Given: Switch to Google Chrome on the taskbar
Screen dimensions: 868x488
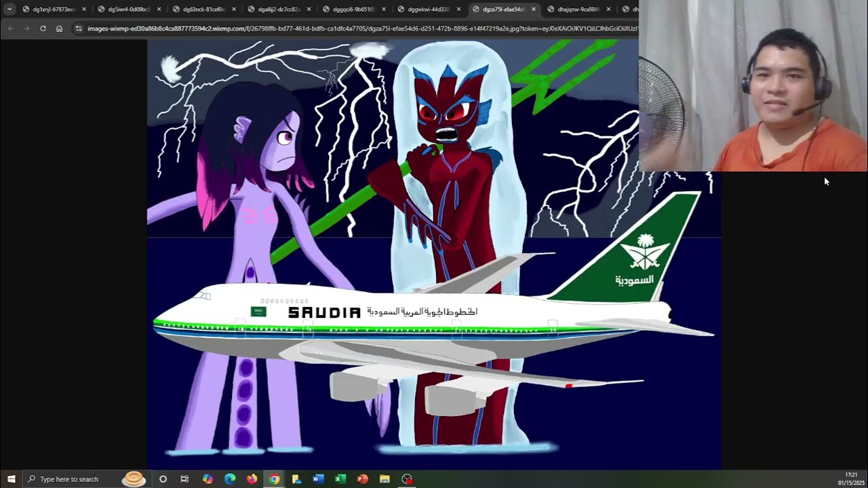Looking at the screenshot, I should pyautogui.click(x=274, y=479).
